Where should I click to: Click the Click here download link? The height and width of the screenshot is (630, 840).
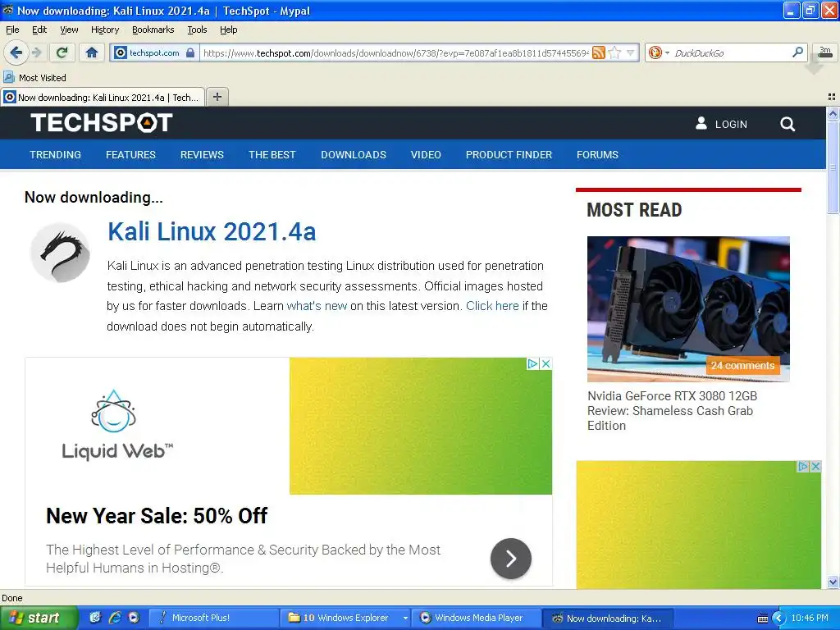point(492,306)
